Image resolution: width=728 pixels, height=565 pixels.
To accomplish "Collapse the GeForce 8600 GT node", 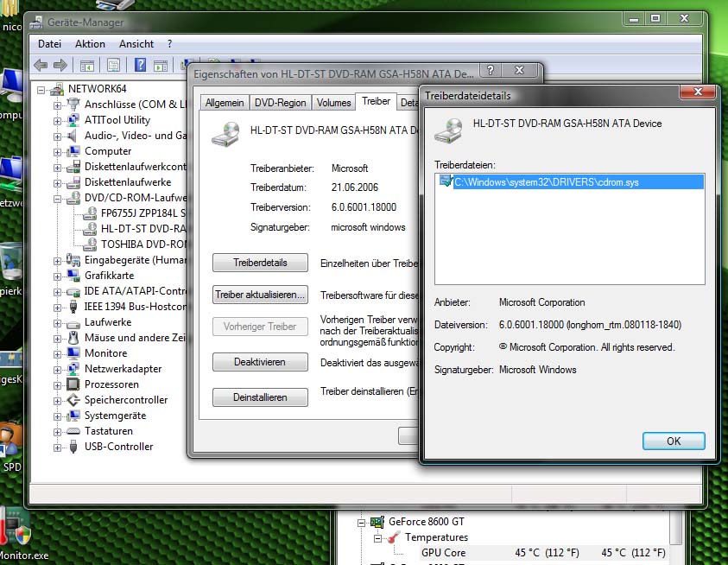I will coord(361,523).
